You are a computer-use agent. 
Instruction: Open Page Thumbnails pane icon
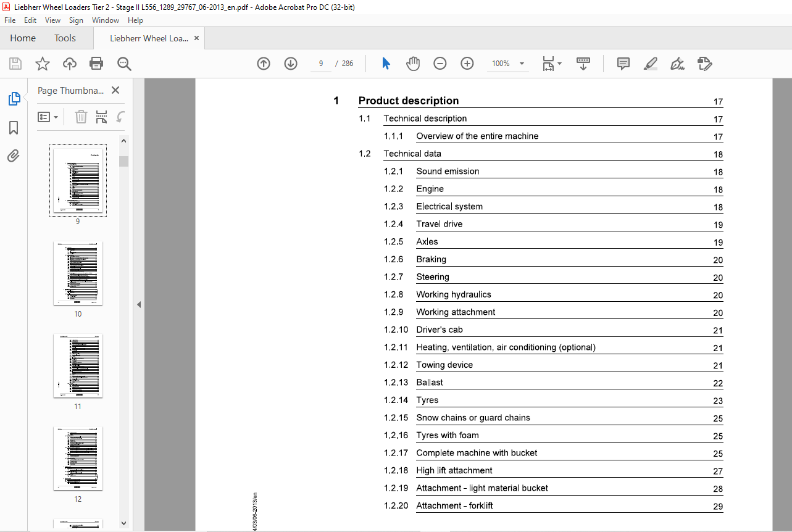(x=14, y=99)
